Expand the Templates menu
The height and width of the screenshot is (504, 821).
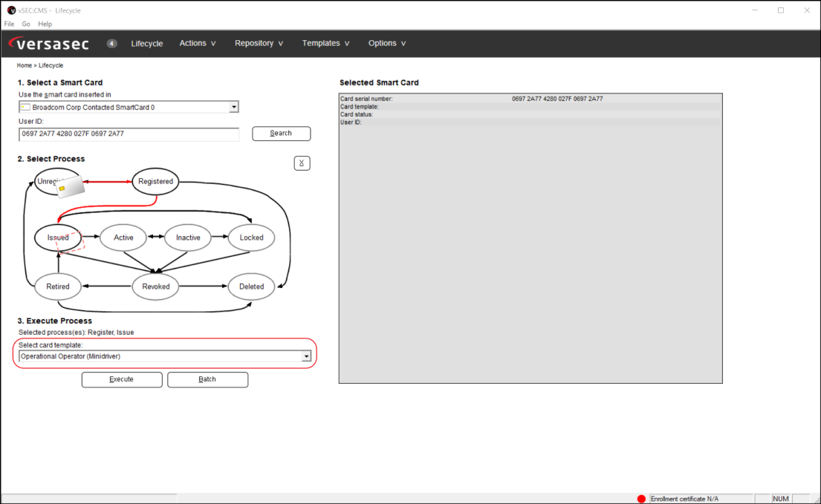pyautogui.click(x=325, y=43)
